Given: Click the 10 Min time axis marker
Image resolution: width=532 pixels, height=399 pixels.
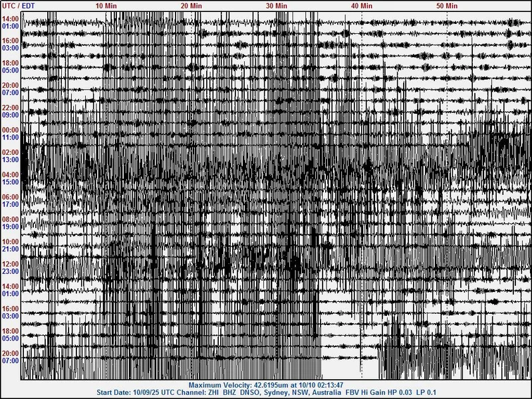Looking at the screenshot, I should (106, 5).
